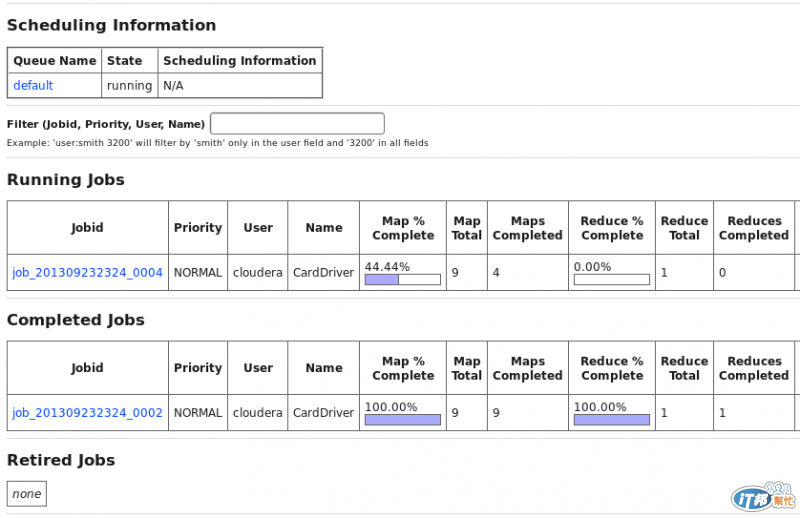Click Queue Name column header
This screenshot has width=800, height=518.
tap(55, 61)
